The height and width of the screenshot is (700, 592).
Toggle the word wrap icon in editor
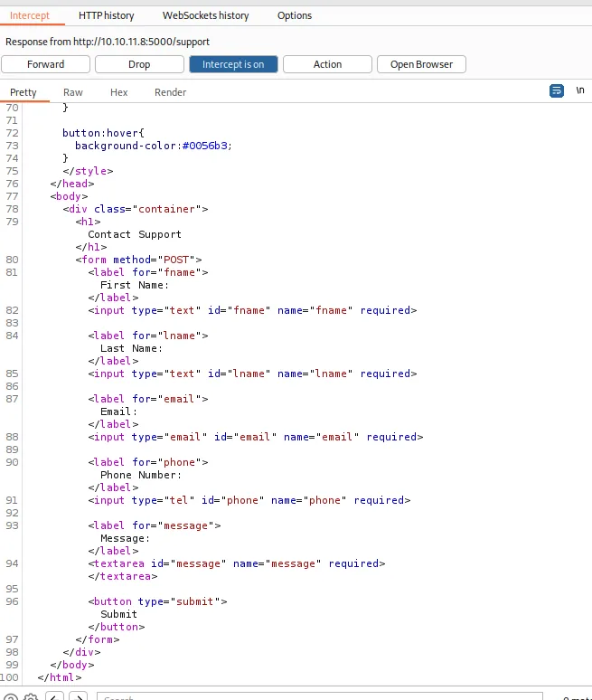point(557,90)
